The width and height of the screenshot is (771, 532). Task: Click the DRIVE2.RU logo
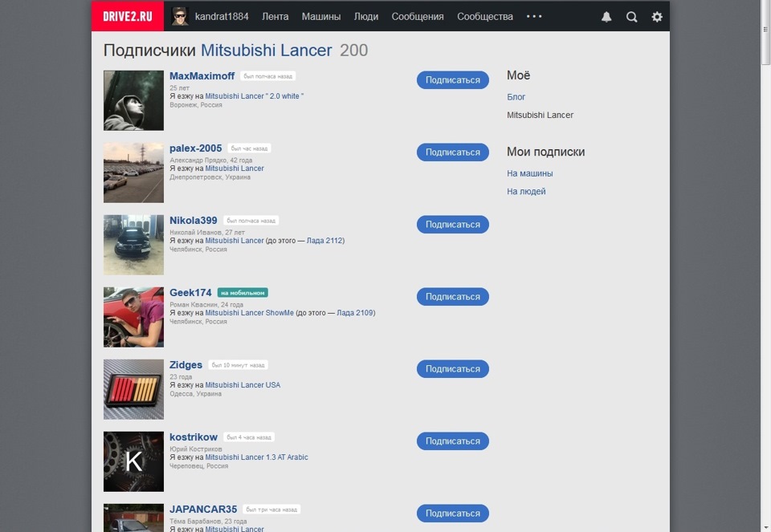coord(128,16)
